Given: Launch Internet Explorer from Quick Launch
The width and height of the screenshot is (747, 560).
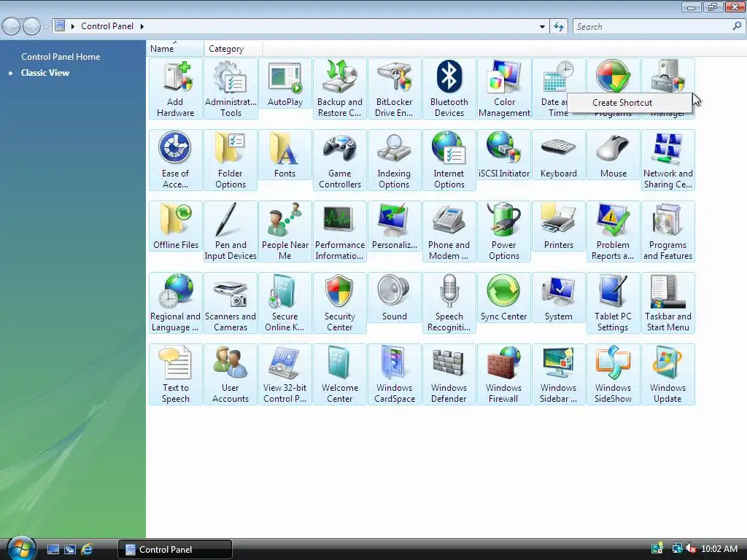Looking at the screenshot, I should [x=87, y=550].
